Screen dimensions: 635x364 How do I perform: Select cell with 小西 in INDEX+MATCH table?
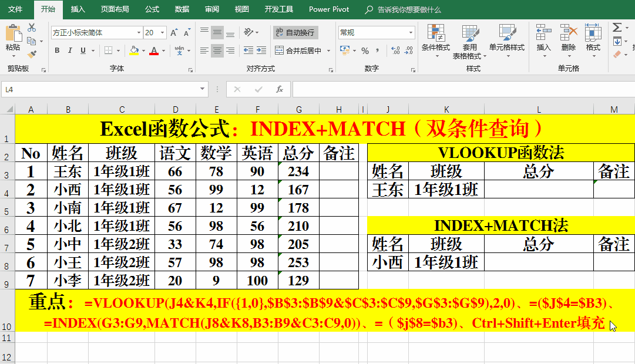[388, 262]
